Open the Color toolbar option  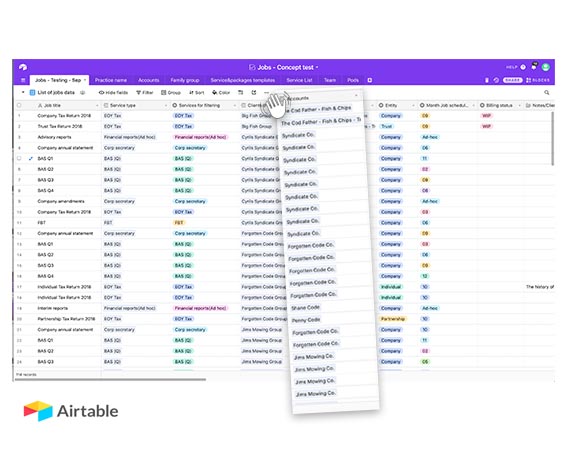pyautogui.click(x=221, y=93)
